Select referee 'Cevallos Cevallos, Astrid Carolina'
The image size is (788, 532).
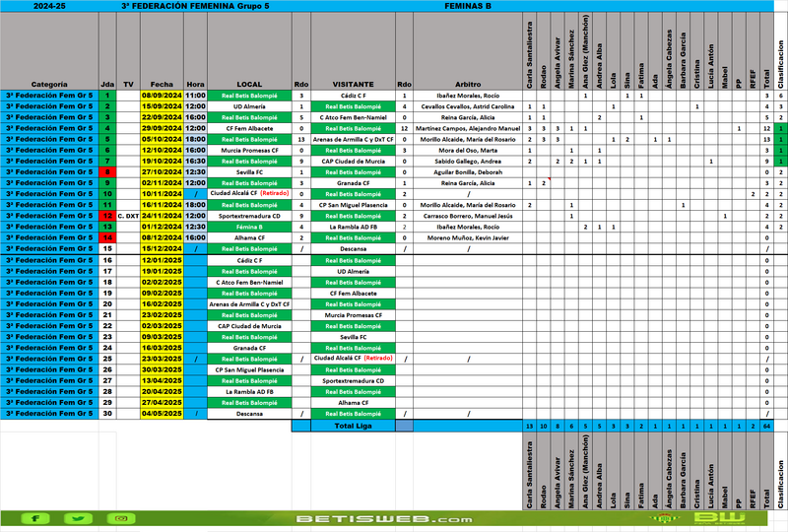[x=468, y=106]
